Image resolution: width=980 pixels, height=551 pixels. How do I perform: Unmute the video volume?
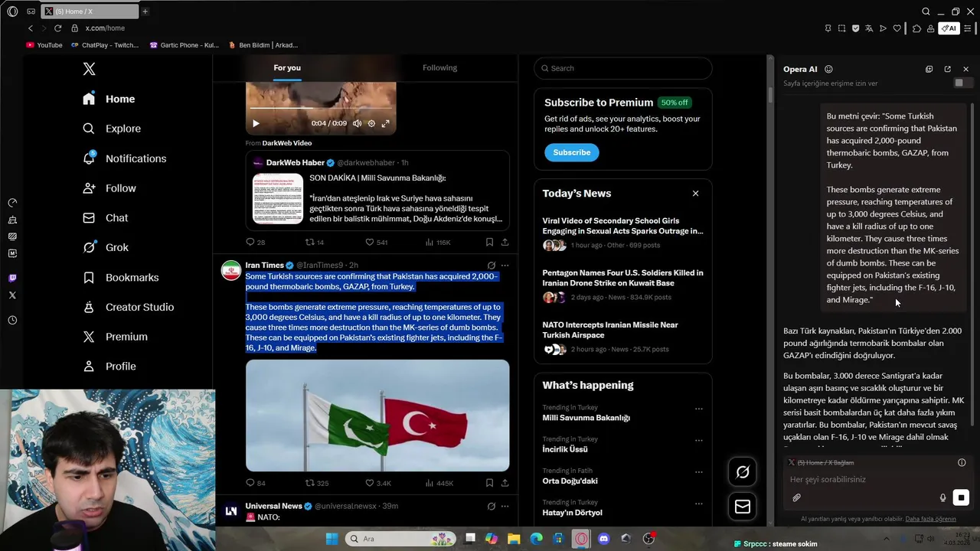(357, 123)
